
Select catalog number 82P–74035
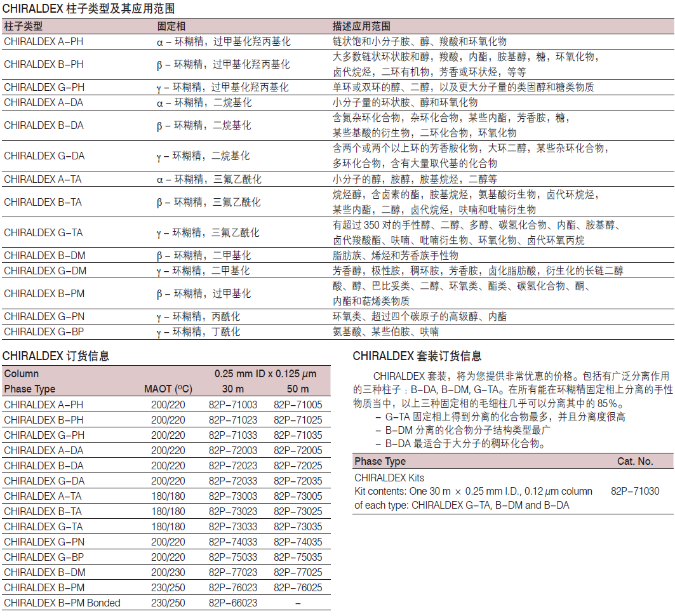(x=298, y=542)
